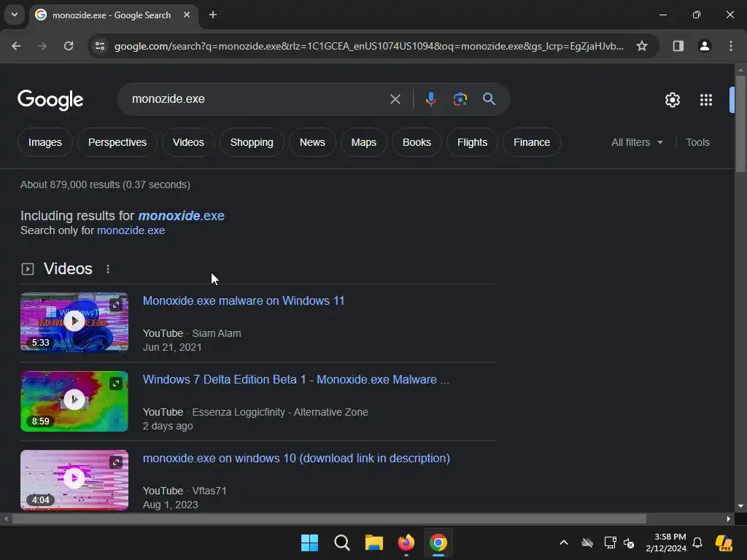Open the Books filter
Viewport: 747px width, 560px height.
(417, 142)
